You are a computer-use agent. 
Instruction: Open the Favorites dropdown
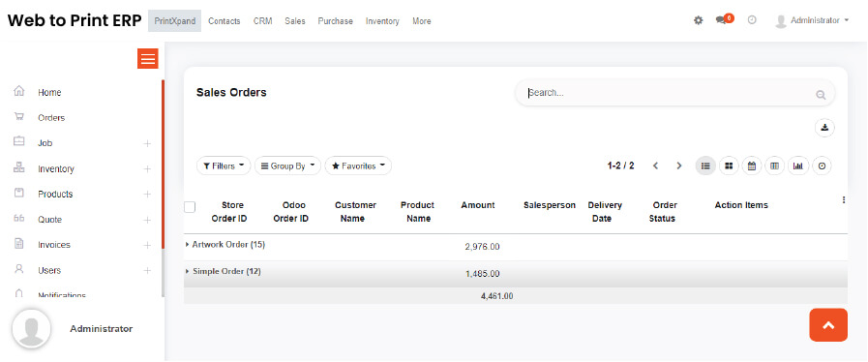point(358,166)
